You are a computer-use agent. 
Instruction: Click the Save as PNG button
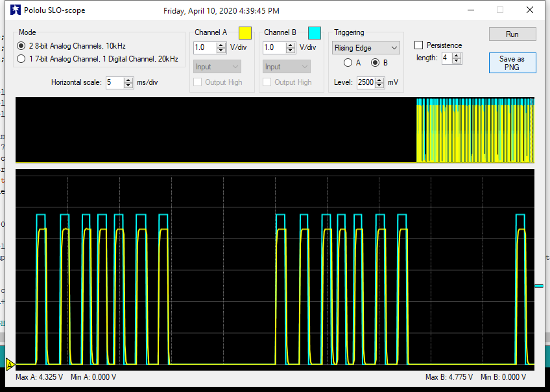pos(512,63)
